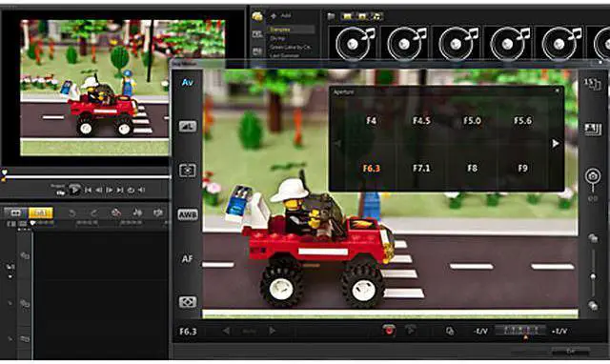610x364 pixels.
Task: Step back one frame in player
Action: click(x=99, y=190)
